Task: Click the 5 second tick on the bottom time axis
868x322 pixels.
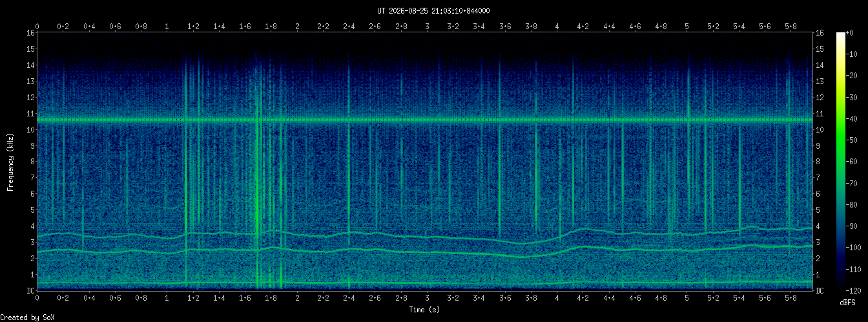Action: coord(687,299)
